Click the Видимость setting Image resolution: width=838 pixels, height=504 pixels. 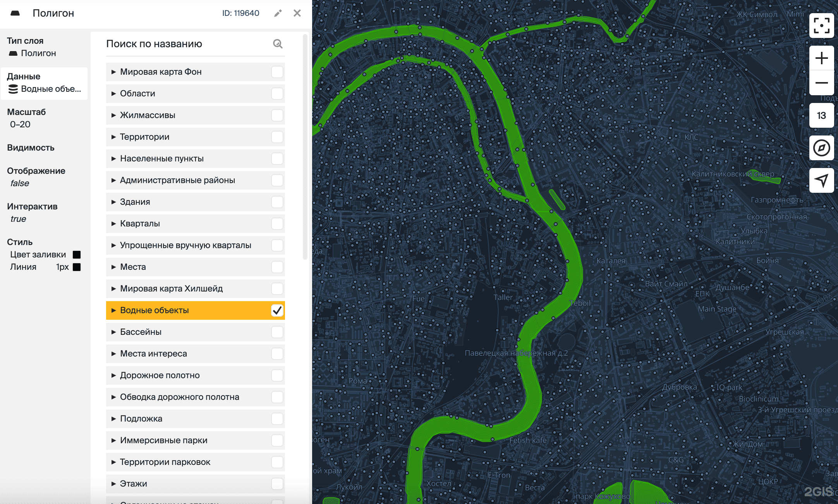coord(31,148)
